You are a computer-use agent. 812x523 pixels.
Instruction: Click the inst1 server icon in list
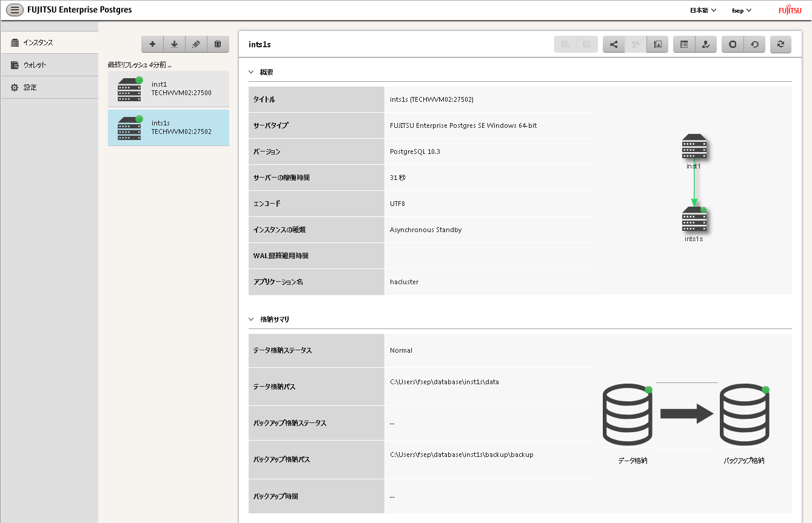(x=130, y=89)
